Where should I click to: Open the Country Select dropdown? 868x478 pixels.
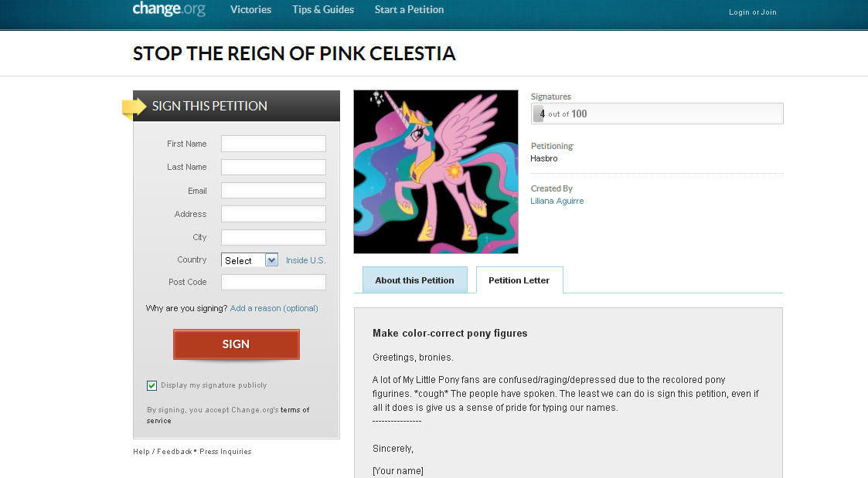249,260
